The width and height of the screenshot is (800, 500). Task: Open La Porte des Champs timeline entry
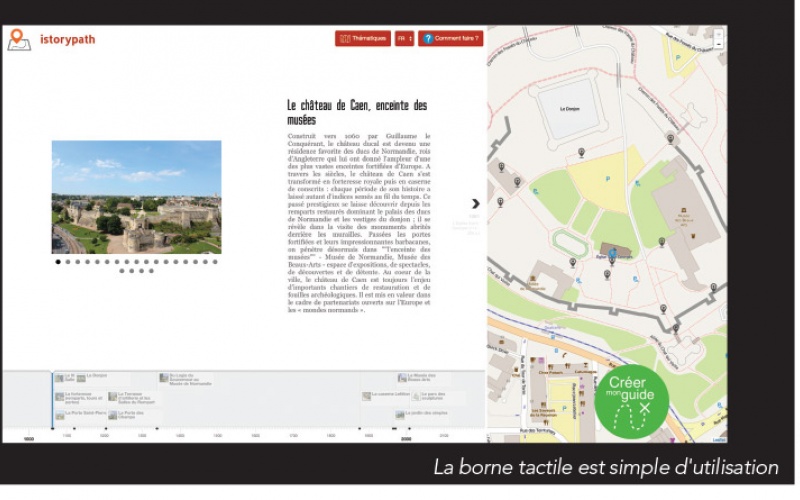click(x=127, y=415)
